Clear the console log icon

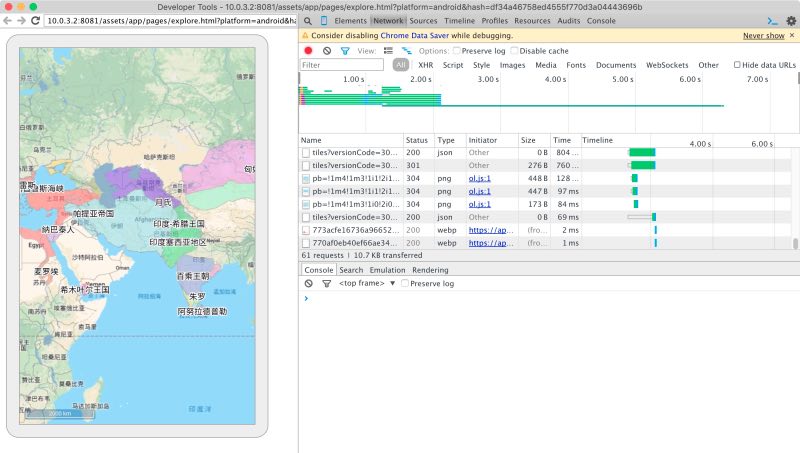pyautogui.click(x=308, y=284)
